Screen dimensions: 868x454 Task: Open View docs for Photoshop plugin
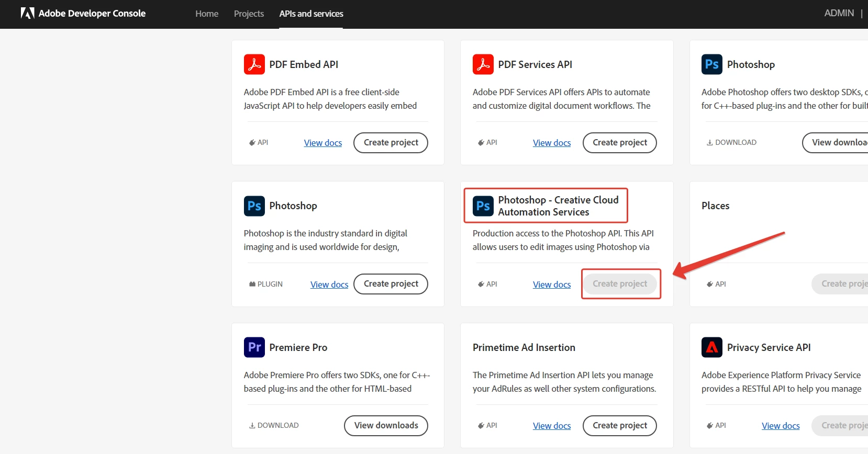tap(329, 285)
